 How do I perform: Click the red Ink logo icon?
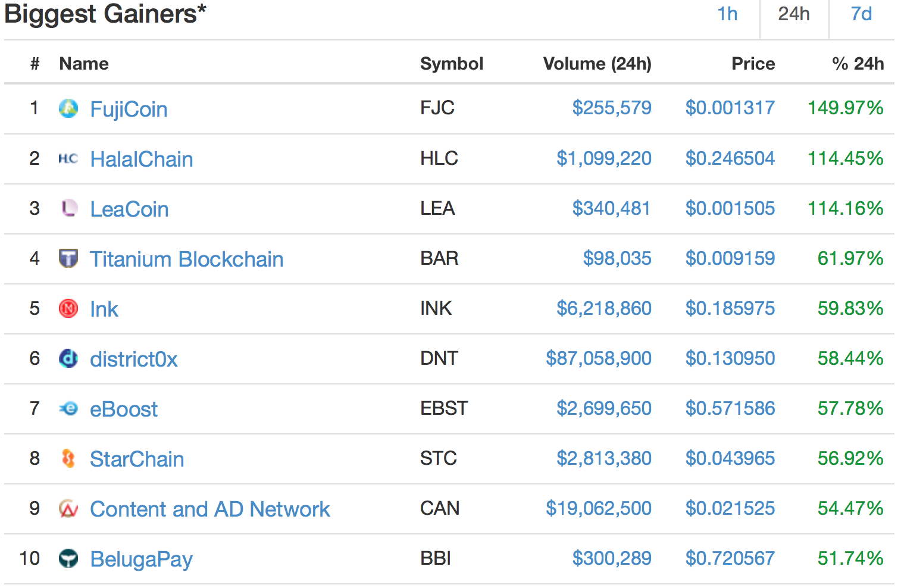pyautogui.click(x=68, y=308)
